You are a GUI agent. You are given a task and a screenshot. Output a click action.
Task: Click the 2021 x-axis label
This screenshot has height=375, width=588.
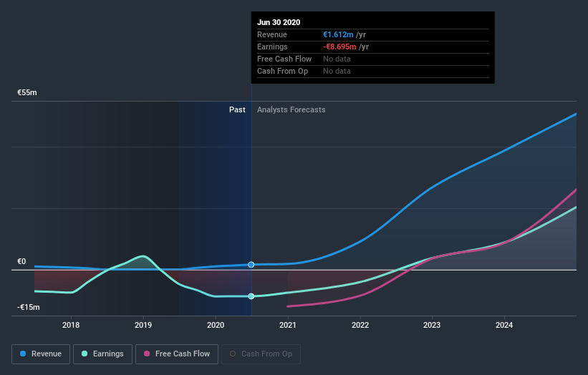[288, 325]
